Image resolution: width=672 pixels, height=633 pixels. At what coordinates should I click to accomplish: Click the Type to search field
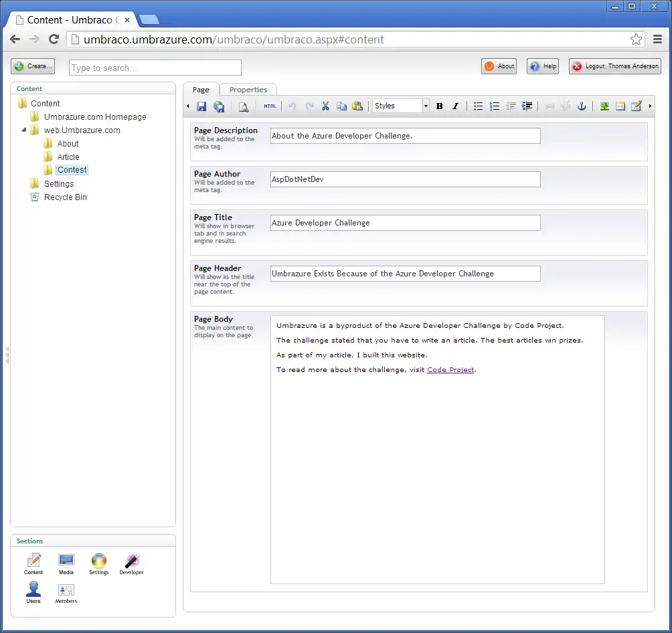[155, 68]
